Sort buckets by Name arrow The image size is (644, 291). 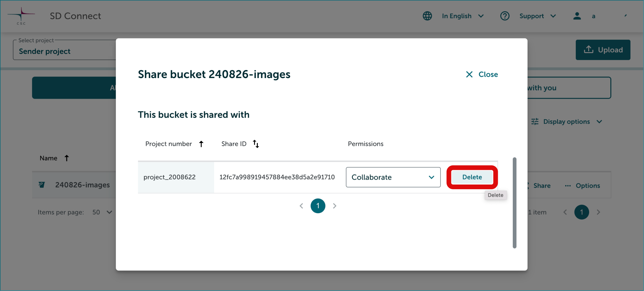coord(67,158)
